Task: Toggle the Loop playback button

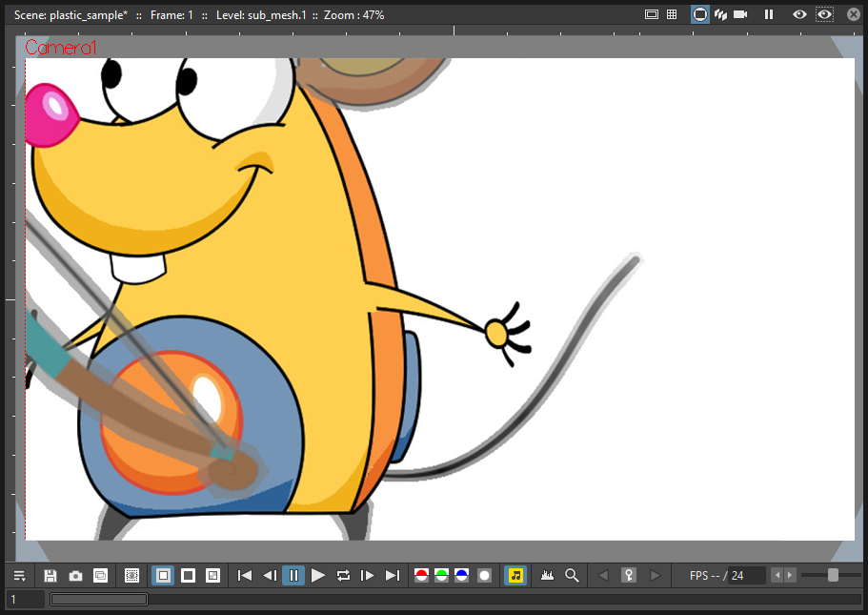Action: pyautogui.click(x=343, y=576)
